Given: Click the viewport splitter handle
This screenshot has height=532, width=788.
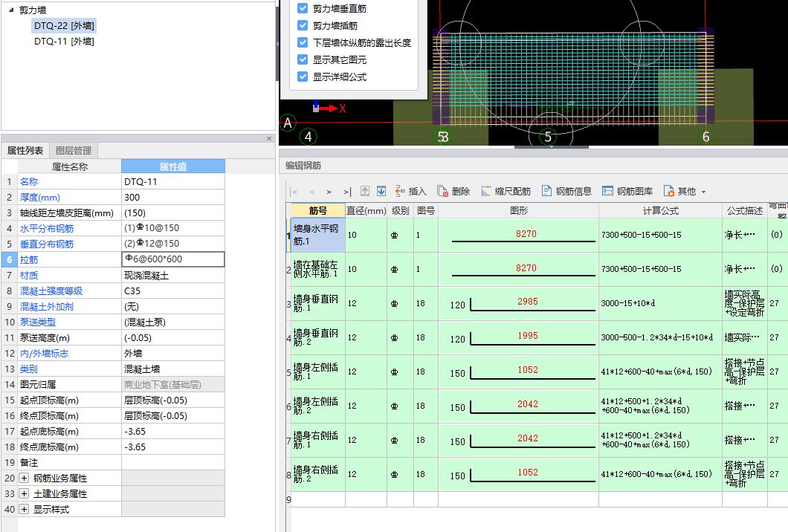Looking at the screenshot, I should pos(552,147).
